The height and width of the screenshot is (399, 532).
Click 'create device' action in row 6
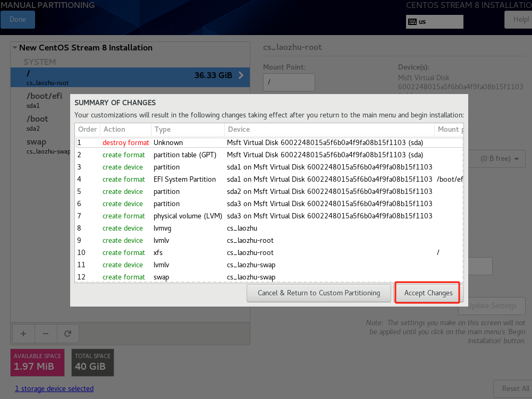pyautogui.click(x=122, y=203)
